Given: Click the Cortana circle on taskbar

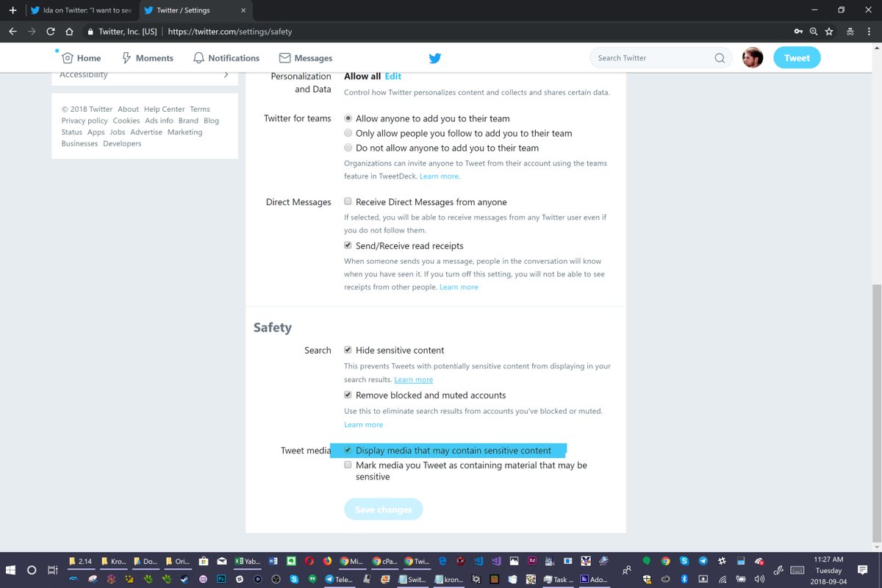Looking at the screenshot, I should point(32,570).
